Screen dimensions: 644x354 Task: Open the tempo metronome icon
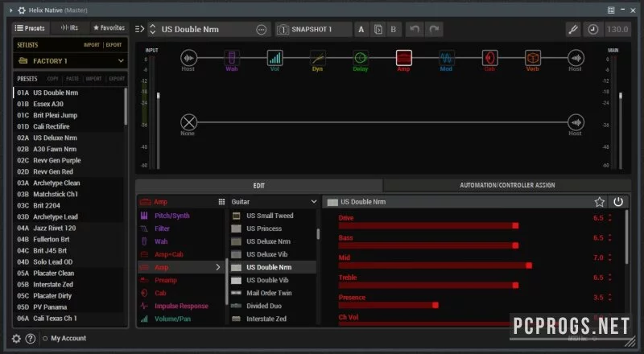tap(592, 29)
